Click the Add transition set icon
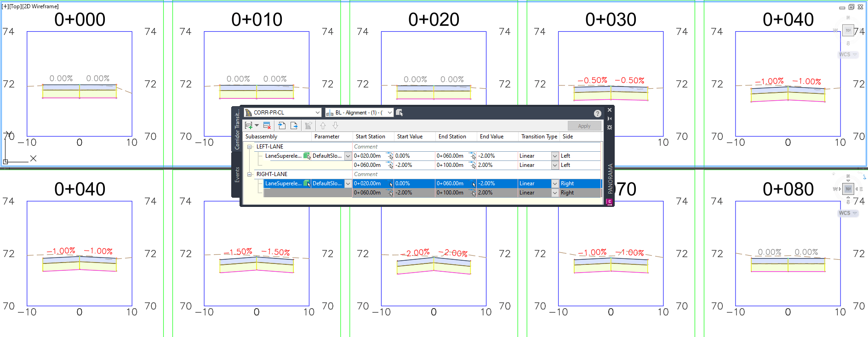The image size is (868, 337). [249, 126]
